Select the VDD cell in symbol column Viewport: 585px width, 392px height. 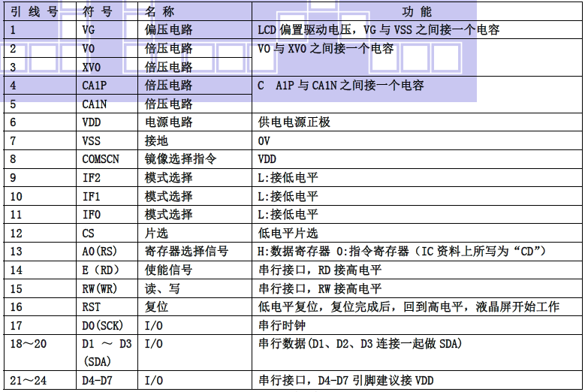pyautogui.click(x=92, y=122)
